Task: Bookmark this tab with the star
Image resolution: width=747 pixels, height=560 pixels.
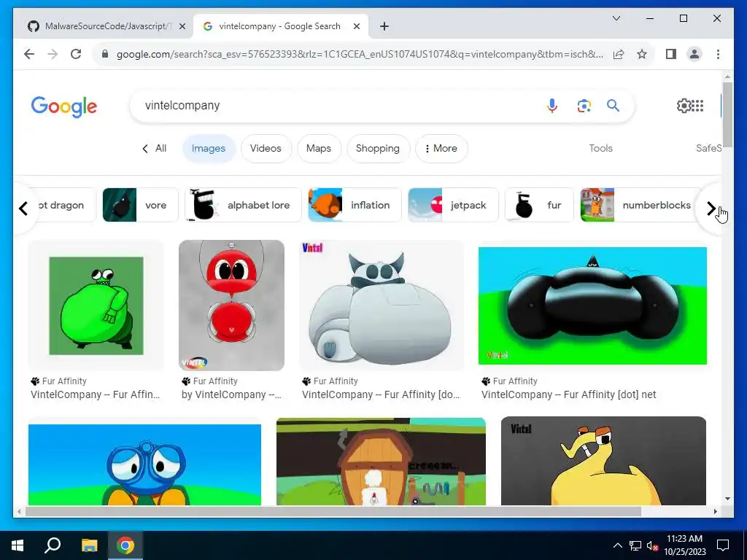Action: pos(642,54)
